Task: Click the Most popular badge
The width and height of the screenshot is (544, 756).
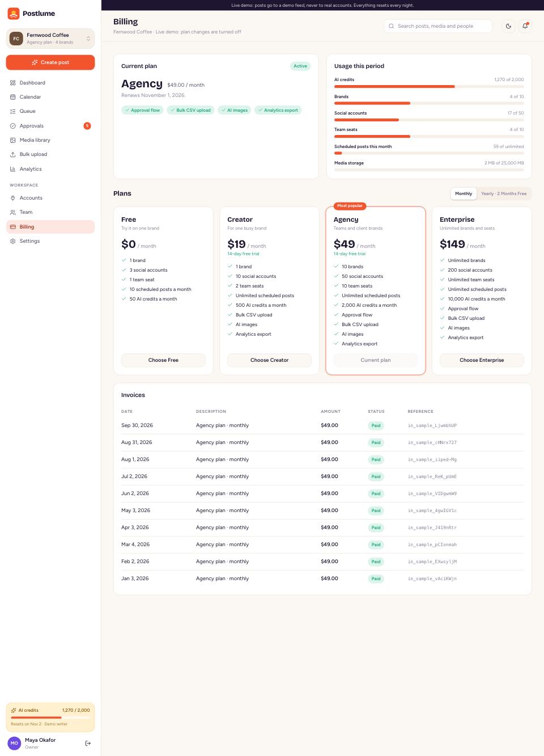Action: 350,206
